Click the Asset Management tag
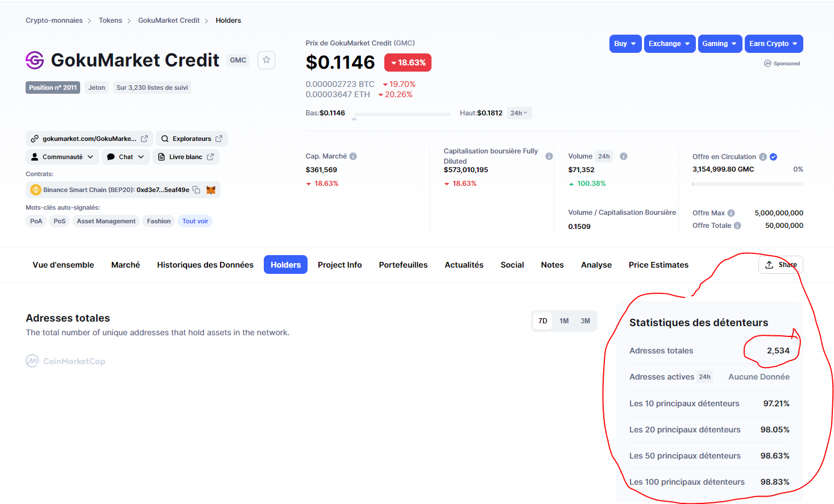Image resolution: width=834 pixels, height=504 pixels. pos(106,221)
